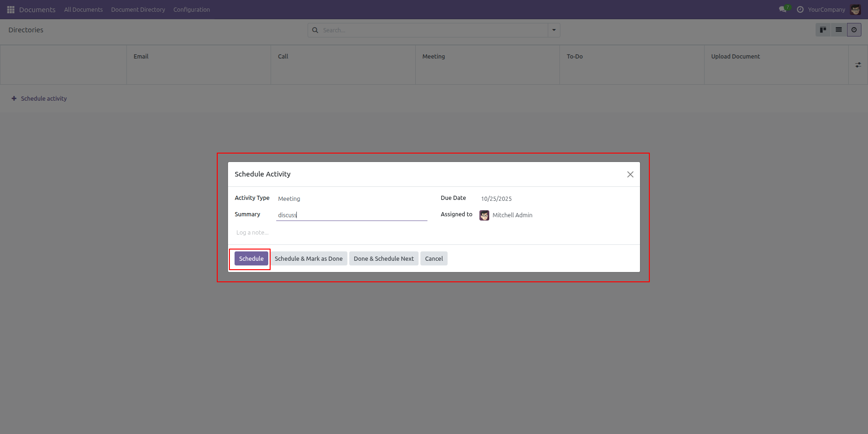The image size is (868, 434).
Task: Click the column settings adjust icon
Action: coord(858,65)
